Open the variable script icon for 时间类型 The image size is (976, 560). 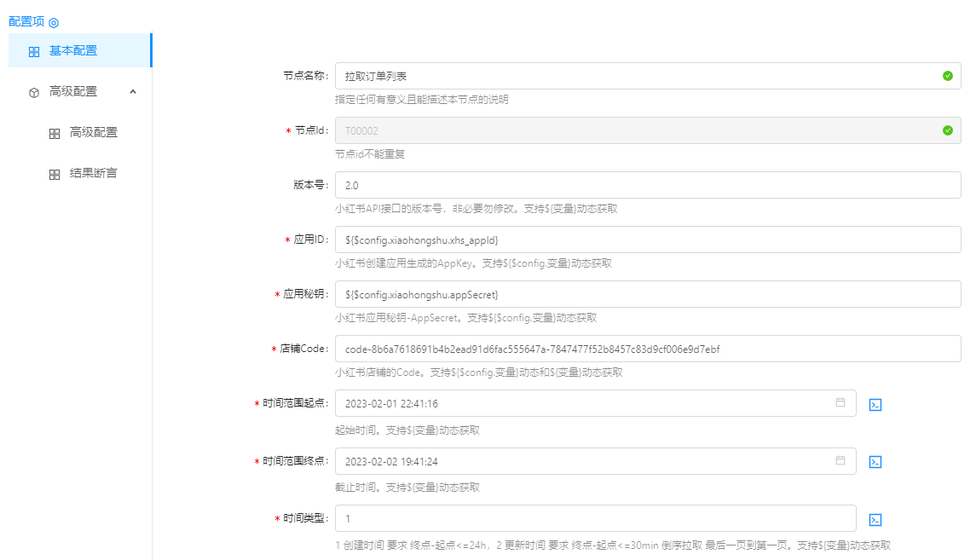click(875, 520)
